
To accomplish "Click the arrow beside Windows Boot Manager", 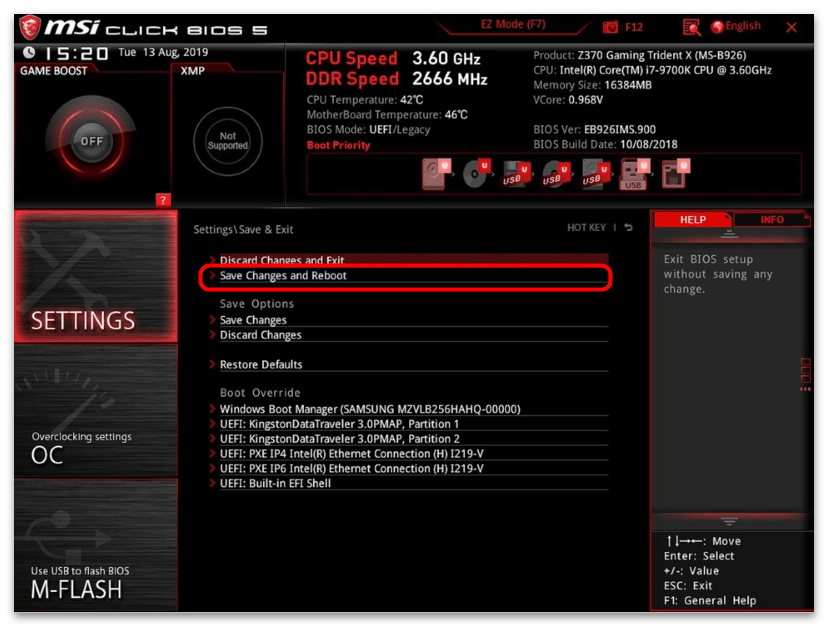I will pos(212,408).
